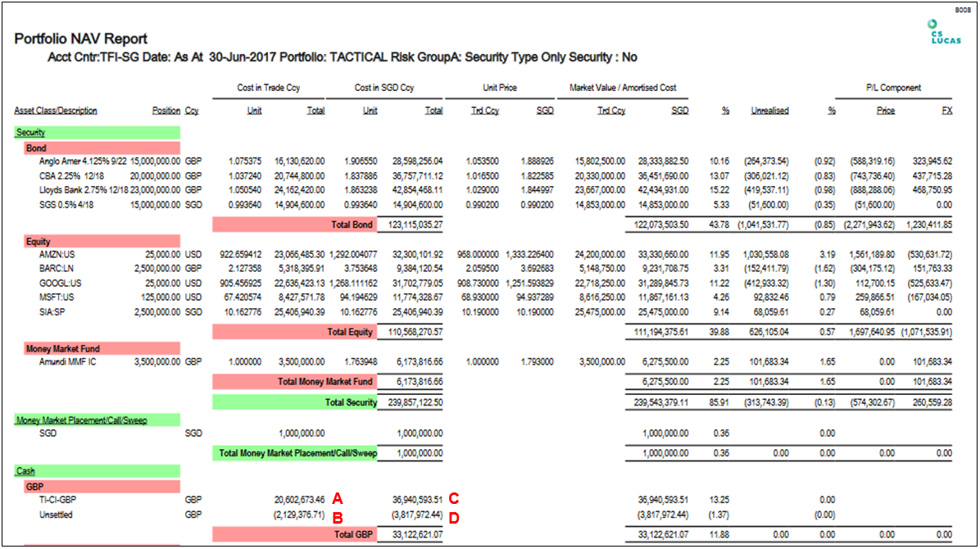
Task: Click the Total Bond subtotal label
Action: click(x=351, y=224)
